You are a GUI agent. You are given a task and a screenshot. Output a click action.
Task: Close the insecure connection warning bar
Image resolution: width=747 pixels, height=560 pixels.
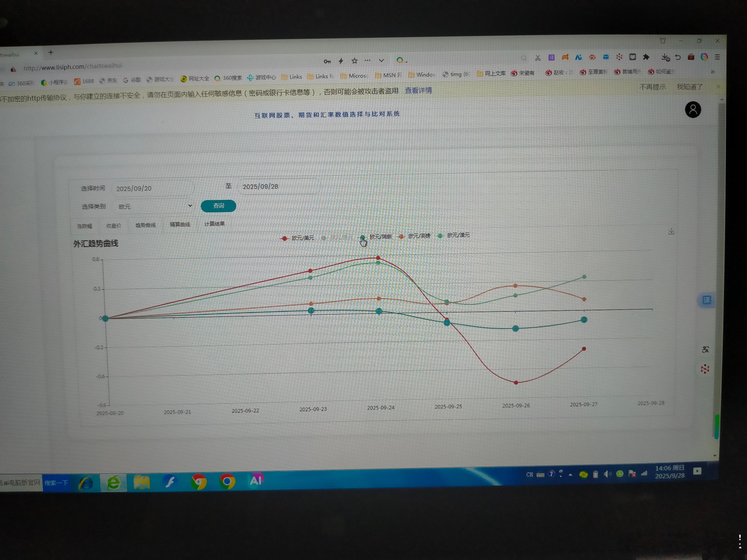(718, 86)
